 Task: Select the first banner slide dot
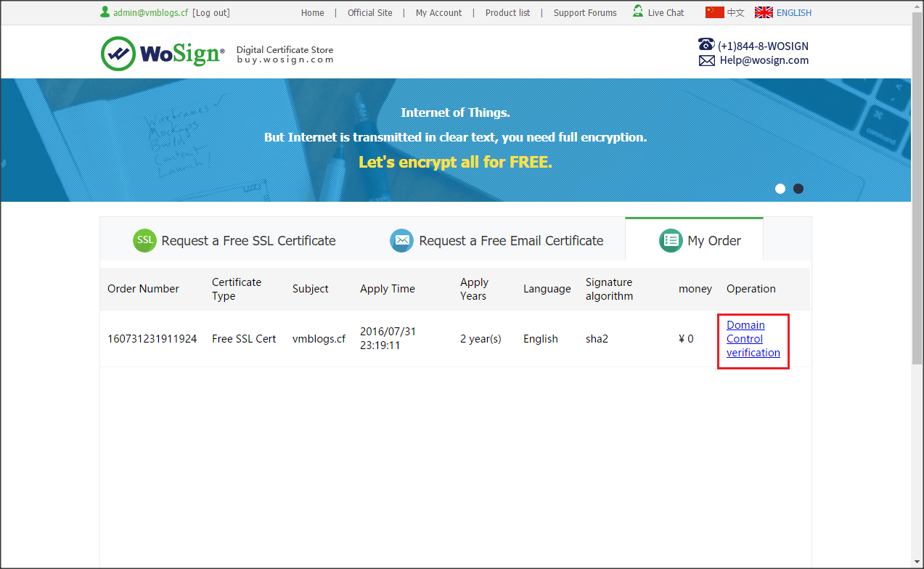(780, 189)
